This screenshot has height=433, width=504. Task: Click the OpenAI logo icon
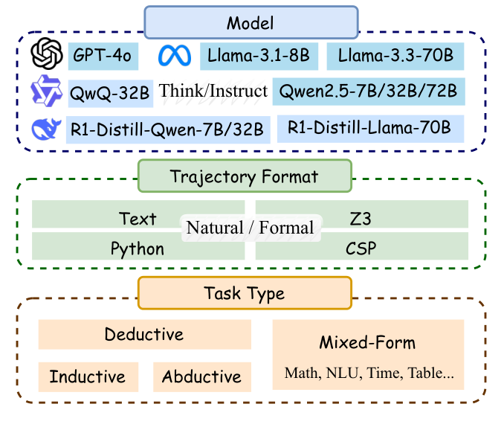[x=45, y=55]
